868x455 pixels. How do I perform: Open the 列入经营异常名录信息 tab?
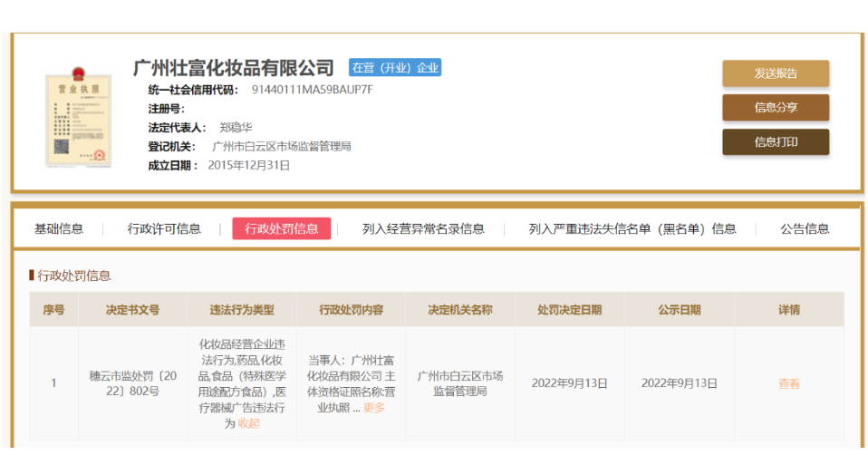(423, 228)
